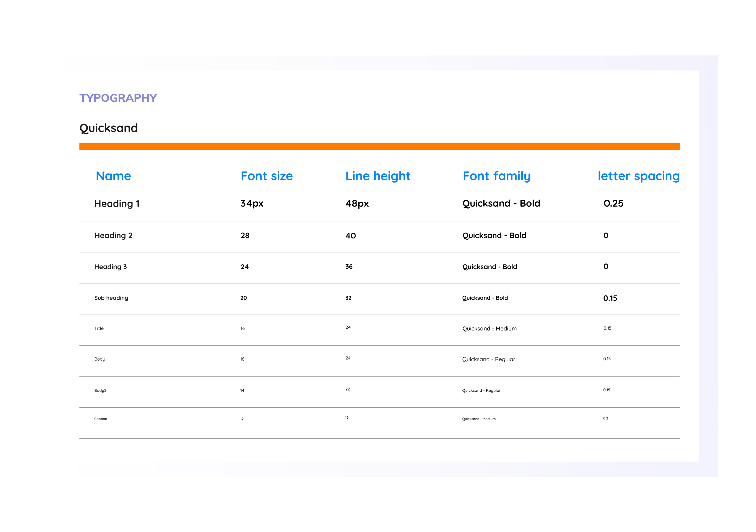Click the Font family column header
Image resolution: width=756 pixels, height=532 pixels.
[497, 176]
